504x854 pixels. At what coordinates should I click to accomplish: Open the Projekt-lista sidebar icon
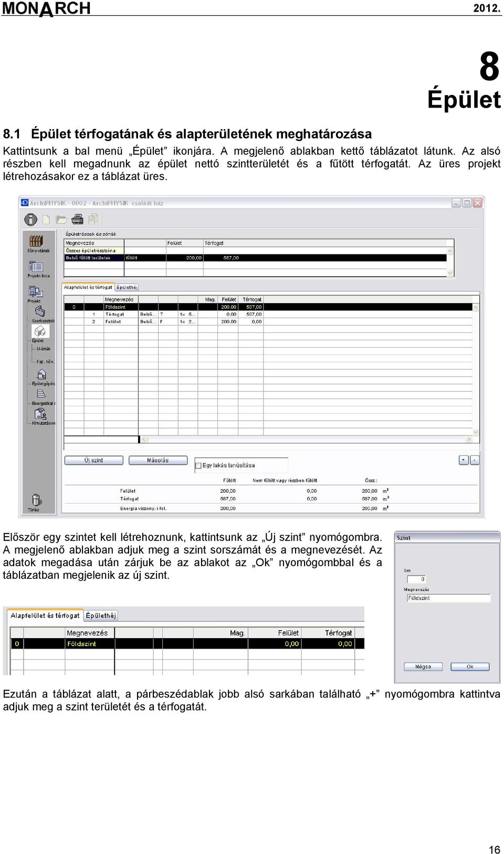(x=36, y=266)
